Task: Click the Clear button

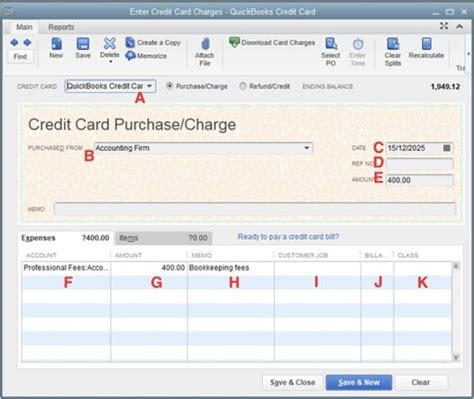Action: coord(421,382)
